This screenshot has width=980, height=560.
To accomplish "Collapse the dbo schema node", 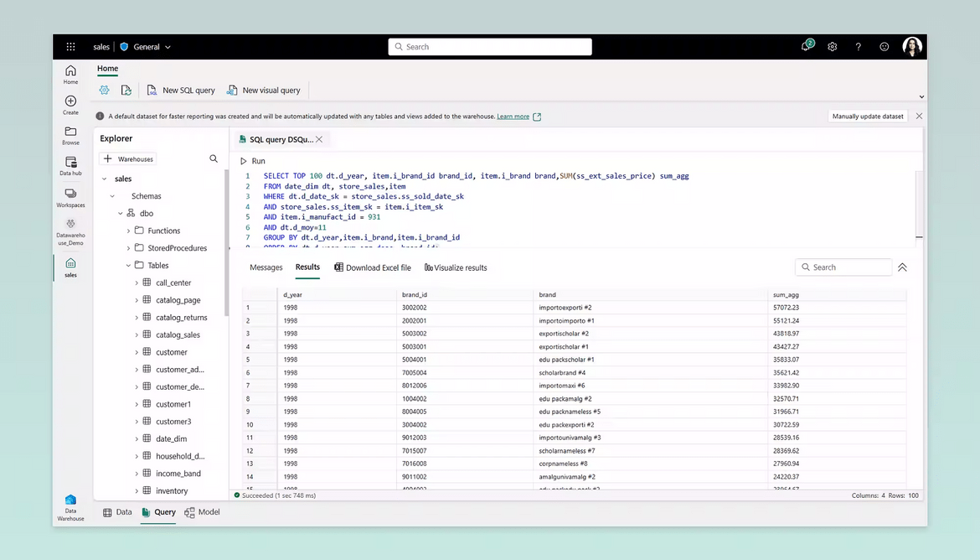I will [121, 214].
